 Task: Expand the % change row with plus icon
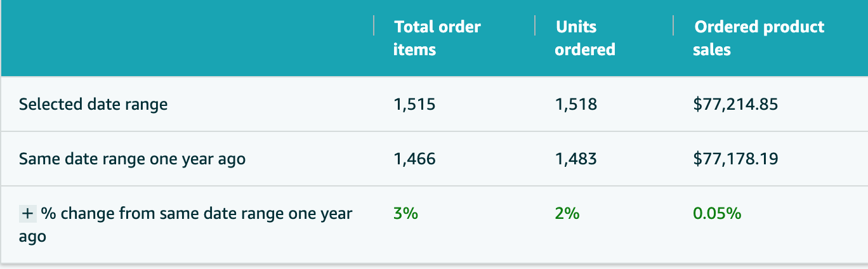pyautogui.click(x=28, y=214)
